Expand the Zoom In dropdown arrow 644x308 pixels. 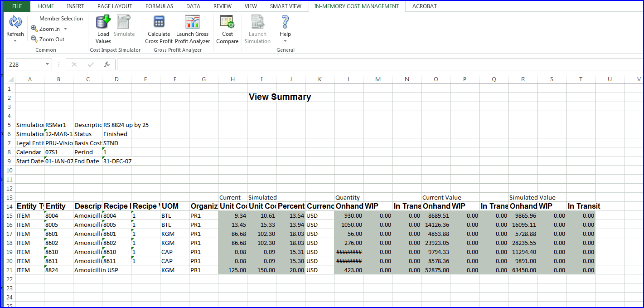(x=65, y=29)
